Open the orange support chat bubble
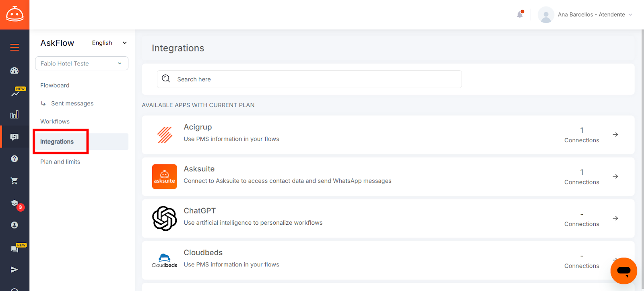644x291 pixels. pyautogui.click(x=623, y=271)
